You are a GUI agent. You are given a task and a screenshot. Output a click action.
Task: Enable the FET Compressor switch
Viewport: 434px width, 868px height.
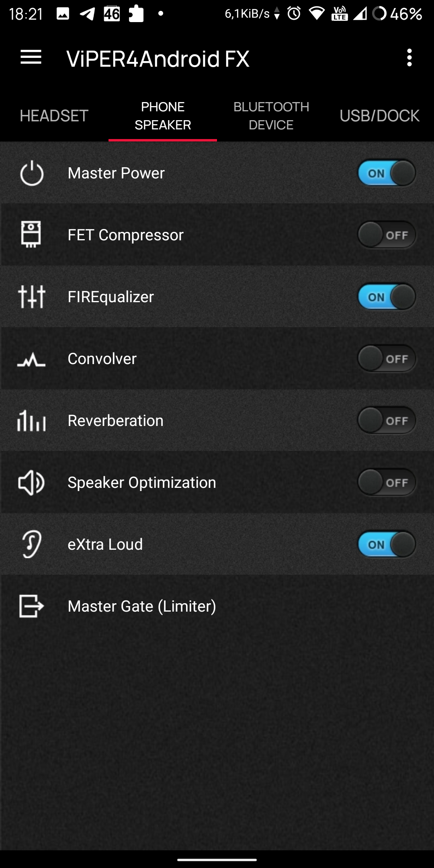point(386,235)
